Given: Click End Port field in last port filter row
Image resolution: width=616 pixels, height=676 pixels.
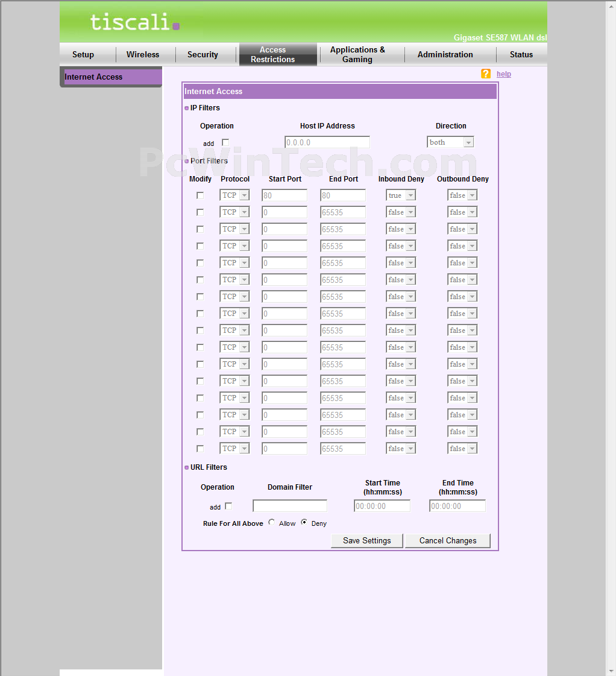Looking at the screenshot, I should pos(343,449).
